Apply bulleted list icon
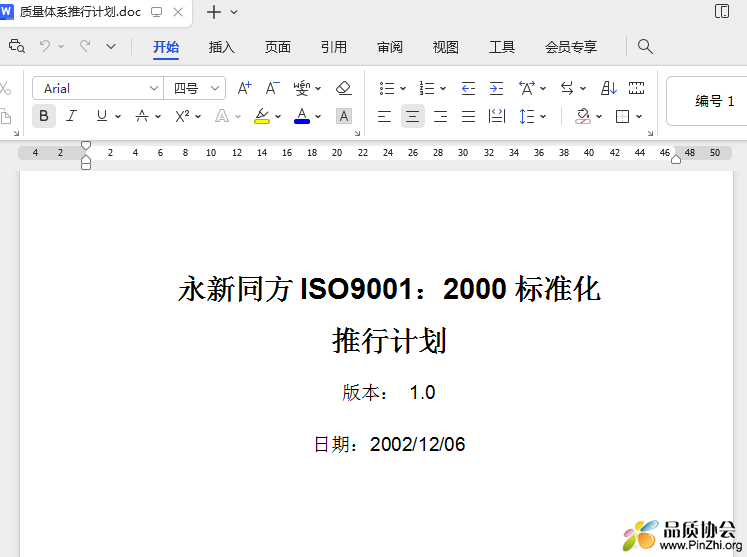This screenshot has height=557, width=747. coord(387,88)
